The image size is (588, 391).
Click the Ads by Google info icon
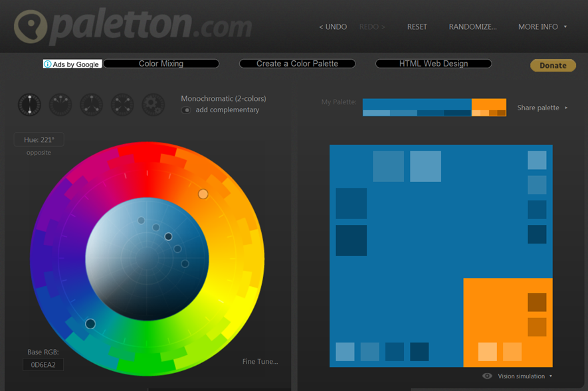click(x=48, y=64)
